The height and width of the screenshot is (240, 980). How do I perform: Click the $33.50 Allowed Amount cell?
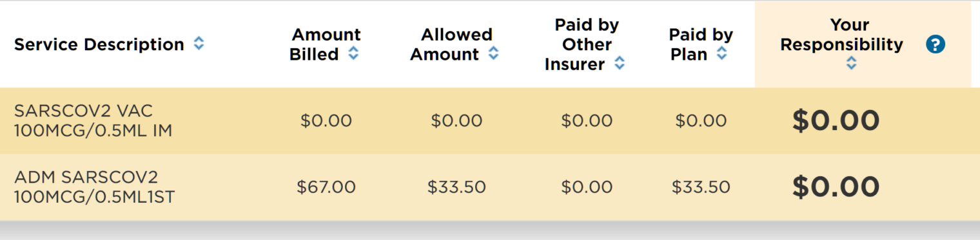456,187
